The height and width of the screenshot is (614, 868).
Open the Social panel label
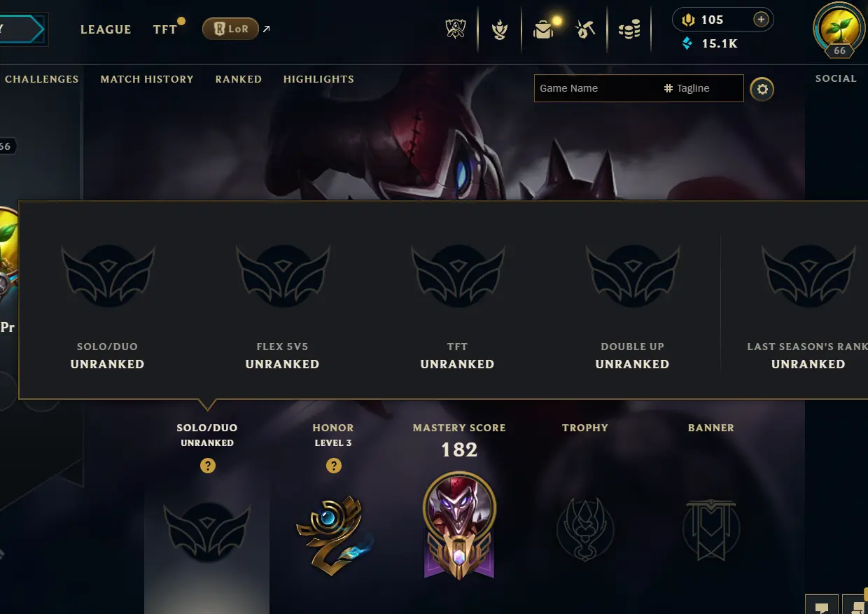point(836,78)
